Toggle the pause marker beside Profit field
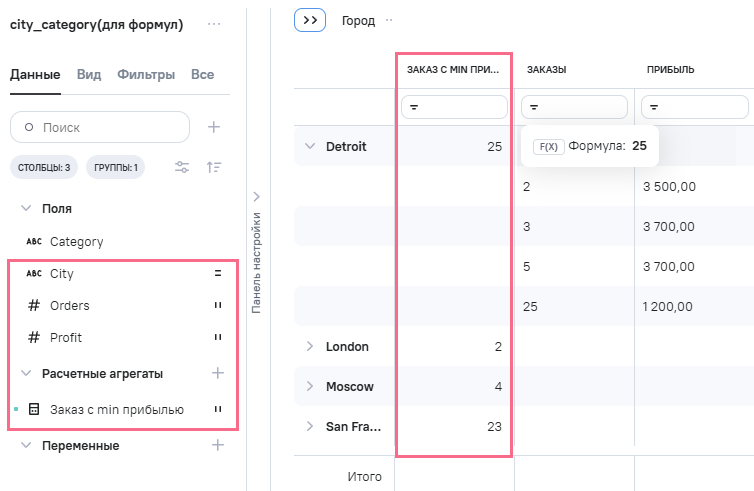This screenshot has width=754, height=491. point(217,337)
